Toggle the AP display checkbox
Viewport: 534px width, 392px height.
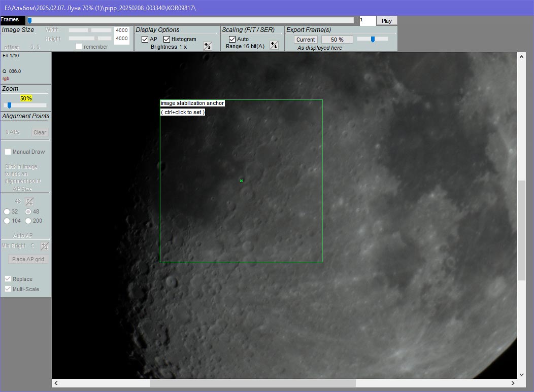(x=145, y=39)
